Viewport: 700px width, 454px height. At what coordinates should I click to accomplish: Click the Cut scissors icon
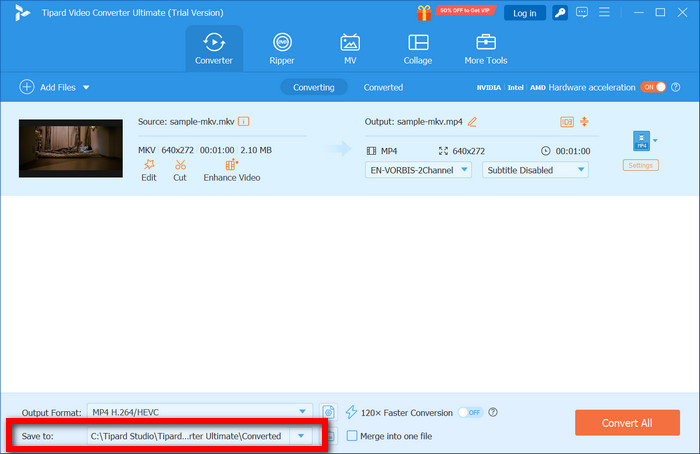pyautogui.click(x=180, y=165)
